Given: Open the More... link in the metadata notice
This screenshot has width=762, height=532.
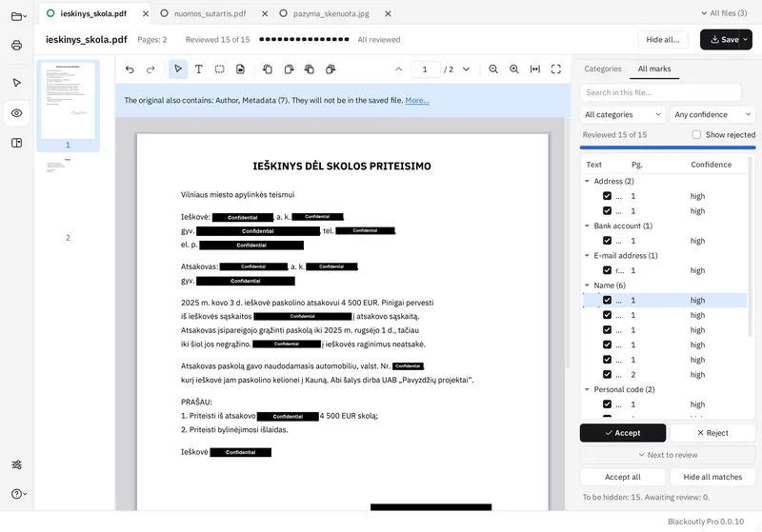Looking at the screenshot, I should [417, 101].
